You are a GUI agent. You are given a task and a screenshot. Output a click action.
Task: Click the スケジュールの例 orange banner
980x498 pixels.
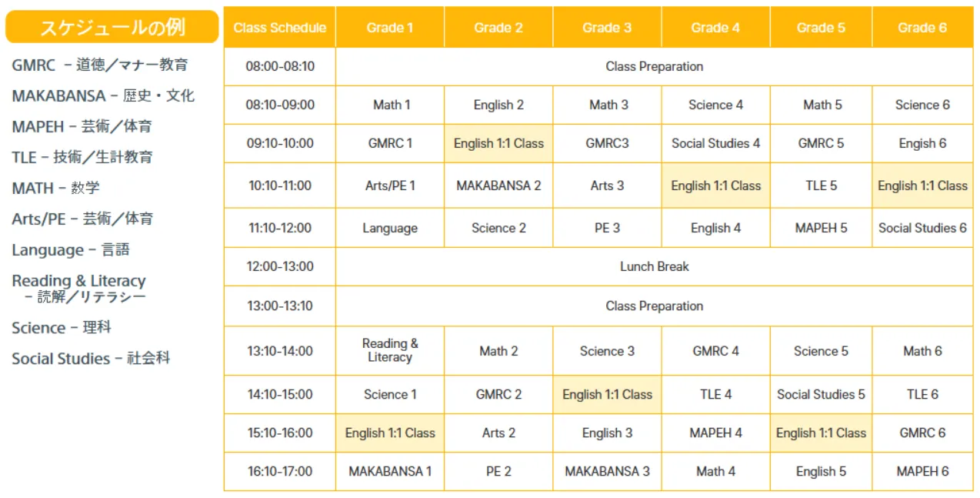coord(112,28)
